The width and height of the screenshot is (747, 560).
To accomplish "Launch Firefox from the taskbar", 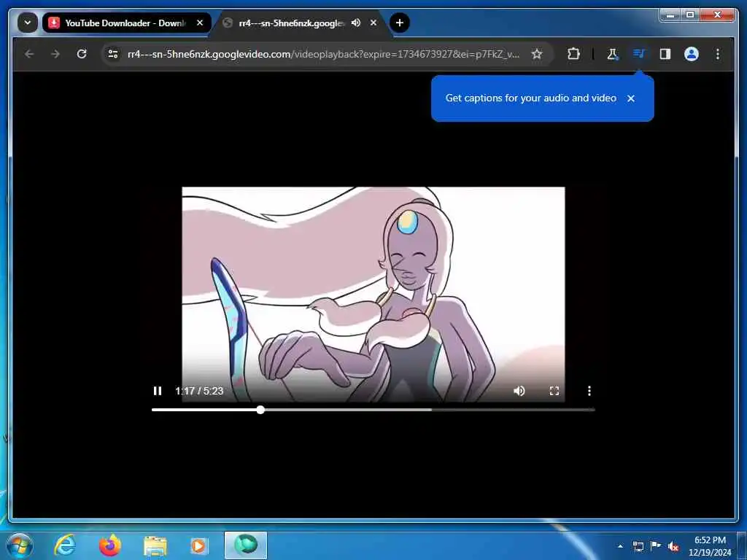I will pos(110,545).
